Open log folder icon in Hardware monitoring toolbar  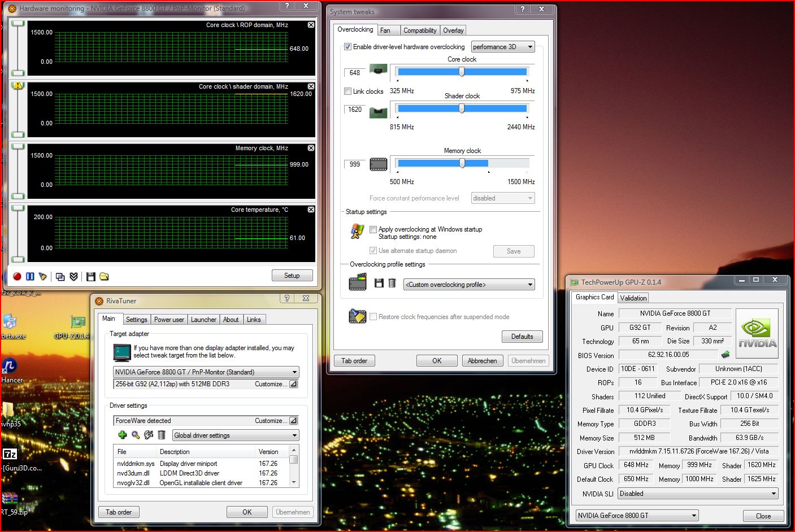pyautogui.click(x=104, y=276)
